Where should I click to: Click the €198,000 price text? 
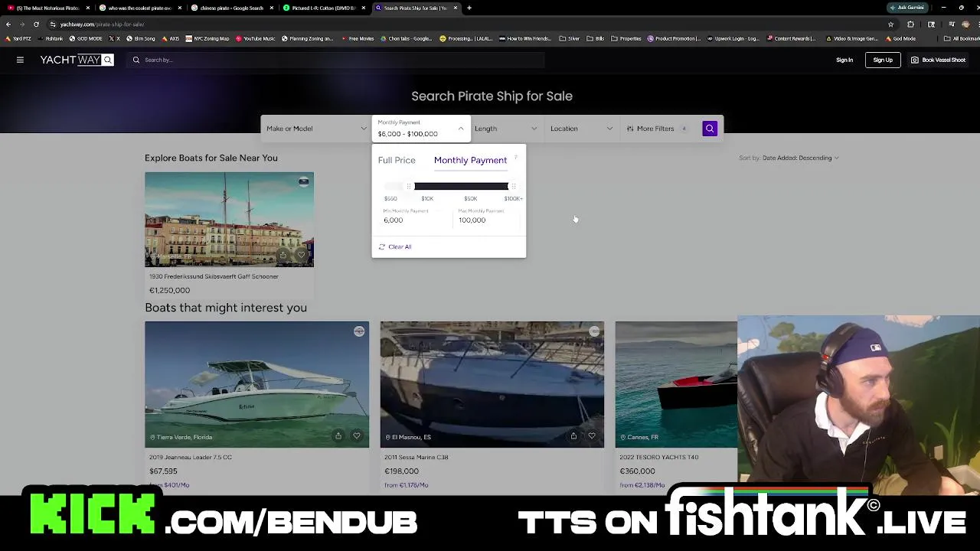[401, 471]
